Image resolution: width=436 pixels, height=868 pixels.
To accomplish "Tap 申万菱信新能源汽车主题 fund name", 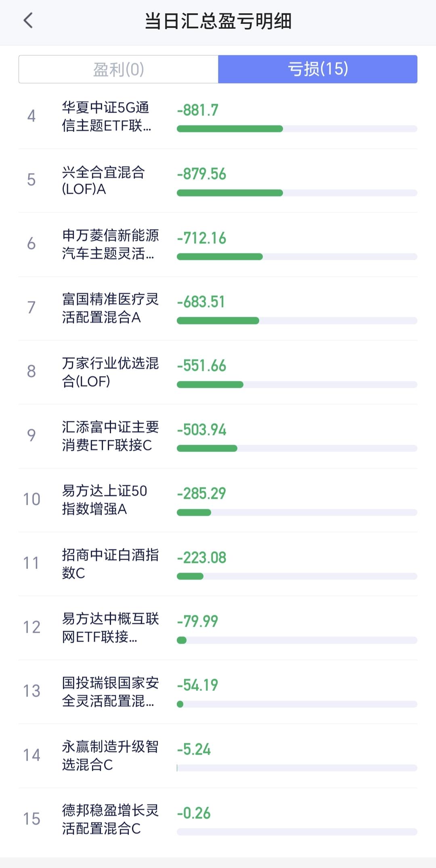I will [x=110, y=244].
